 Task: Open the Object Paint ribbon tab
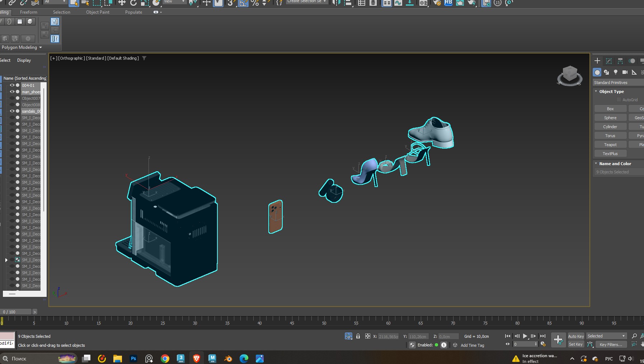tap(98, 12)
